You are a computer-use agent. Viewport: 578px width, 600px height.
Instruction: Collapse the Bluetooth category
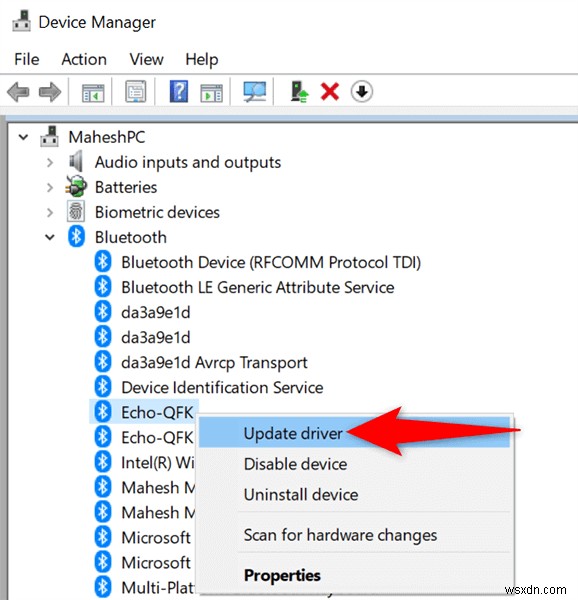pos(50,238)
